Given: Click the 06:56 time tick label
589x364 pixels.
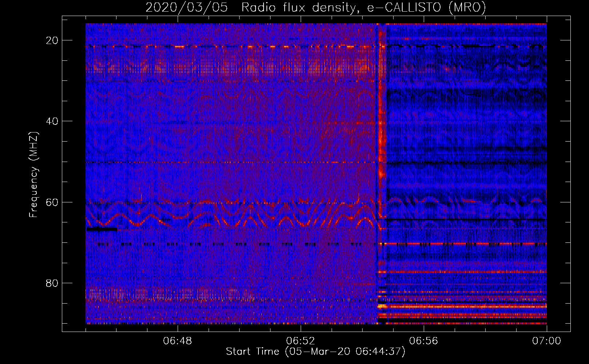Looking at the screenshot, I should coord(424,341).
